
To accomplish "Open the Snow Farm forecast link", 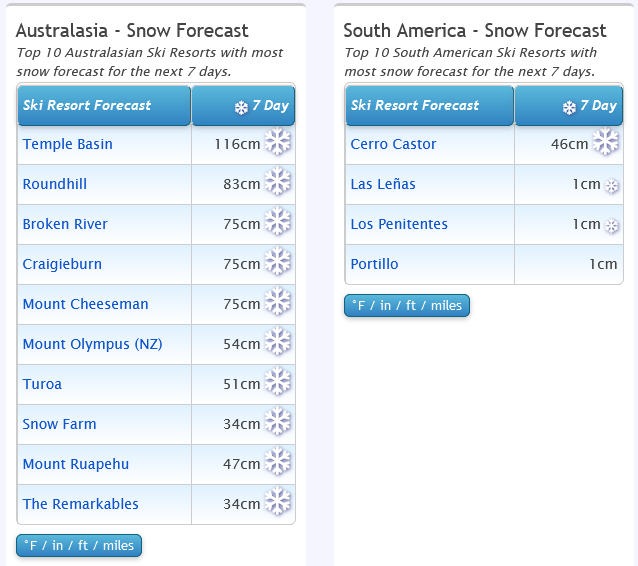I will point(59,424).
